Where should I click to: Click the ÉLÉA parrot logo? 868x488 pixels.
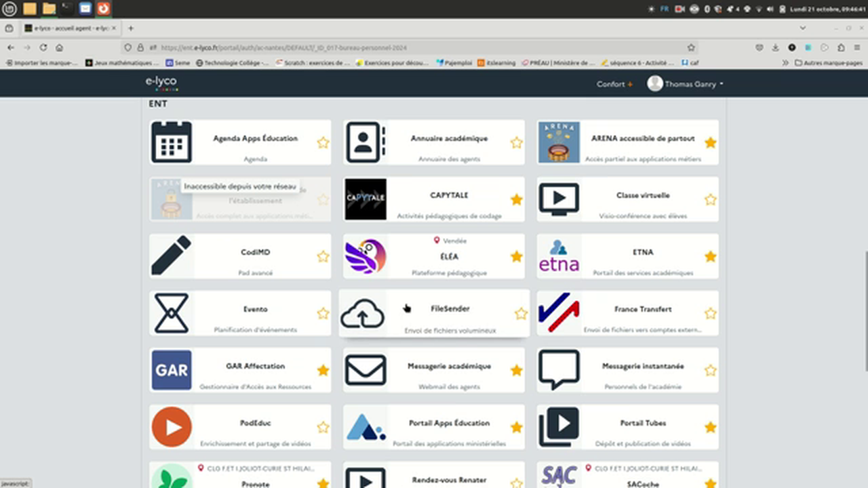[366, 256]
